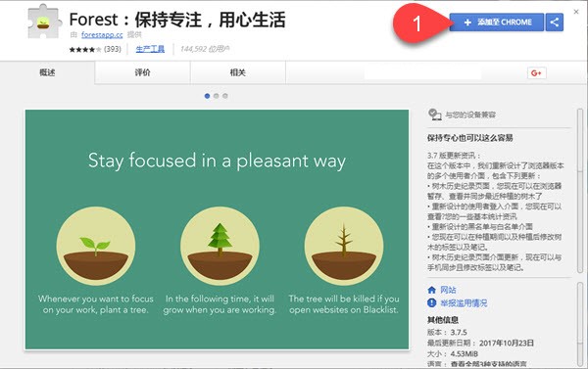Click the share icon button

pos(555,23)
